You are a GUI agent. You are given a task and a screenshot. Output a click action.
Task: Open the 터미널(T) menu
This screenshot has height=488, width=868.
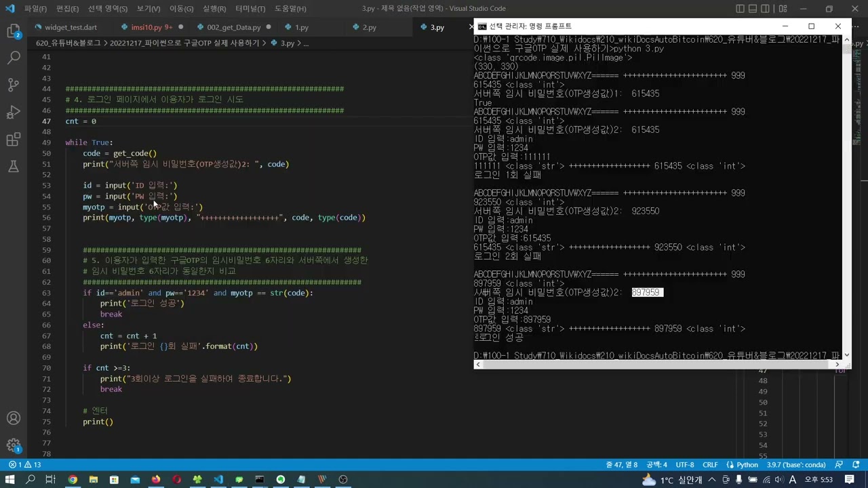pos(251,9)
